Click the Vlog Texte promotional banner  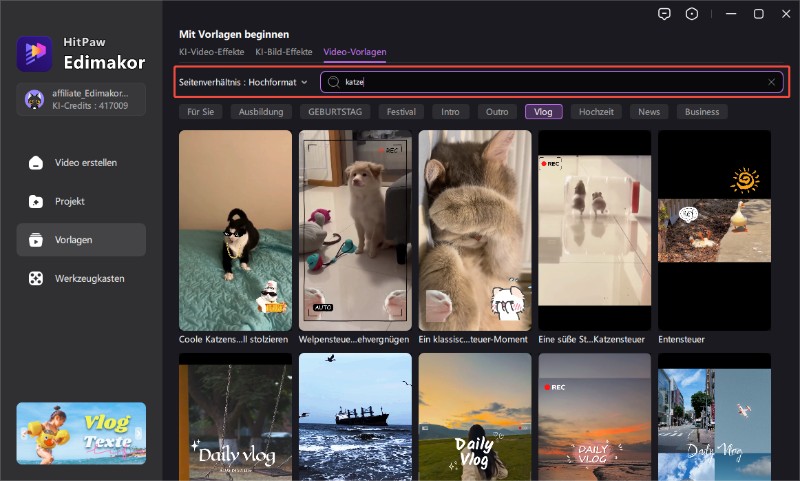click(x=81, y=433)
